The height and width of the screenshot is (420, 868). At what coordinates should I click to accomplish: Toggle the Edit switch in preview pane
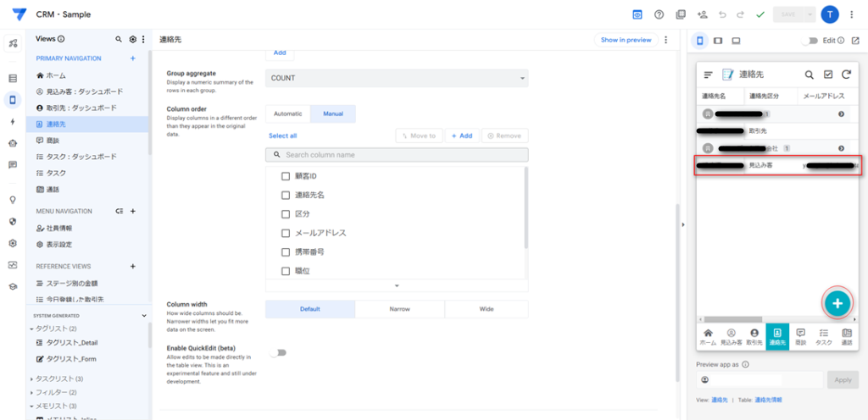811,41
